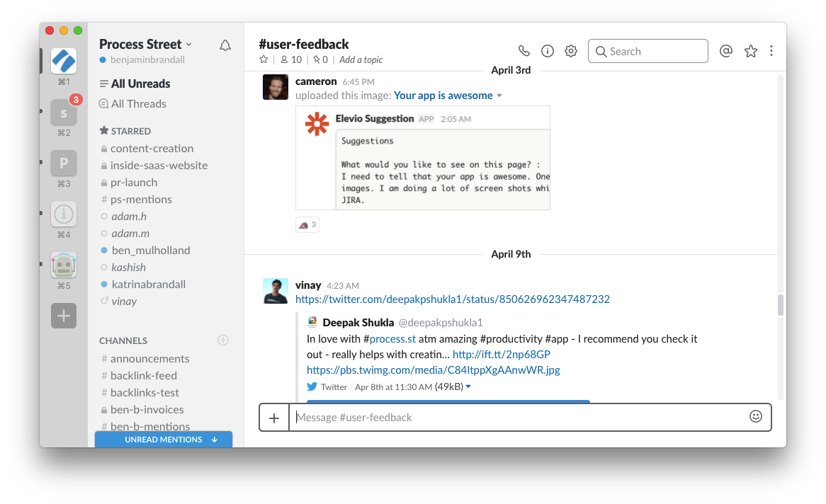
Task: Click the Twitter bird icon
Action: click(x=312, y=386)
